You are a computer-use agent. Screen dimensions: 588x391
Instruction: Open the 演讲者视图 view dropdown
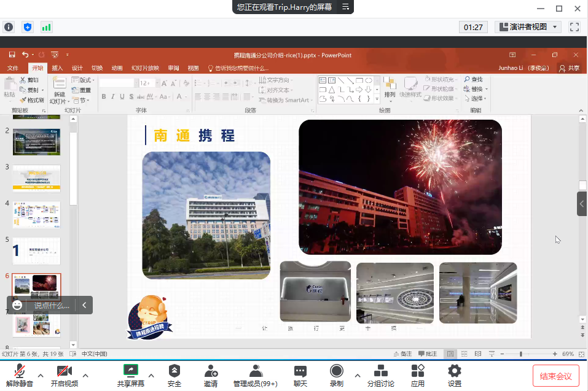528,27
